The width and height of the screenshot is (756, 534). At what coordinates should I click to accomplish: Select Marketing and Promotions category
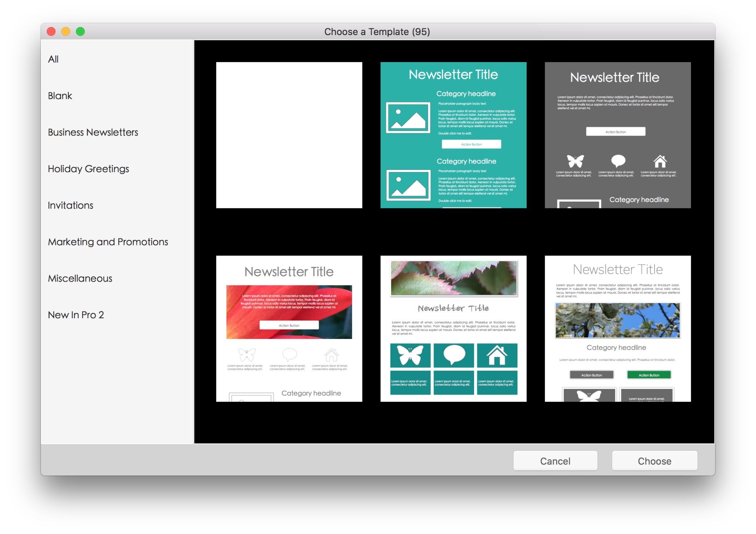point(108,242)
